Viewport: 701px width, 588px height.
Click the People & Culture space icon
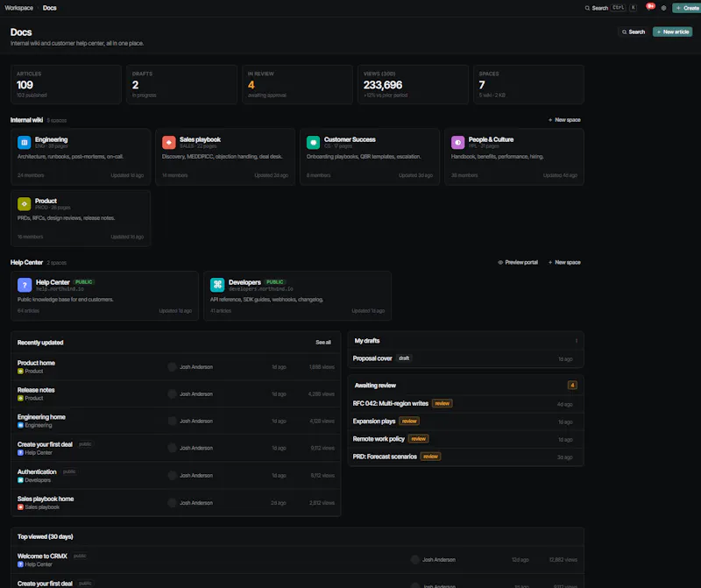[457, 142]
